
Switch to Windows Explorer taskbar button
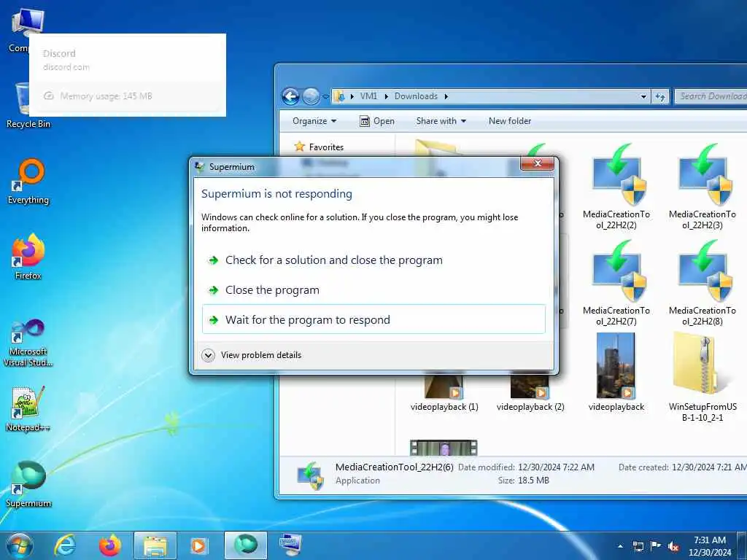155,545
